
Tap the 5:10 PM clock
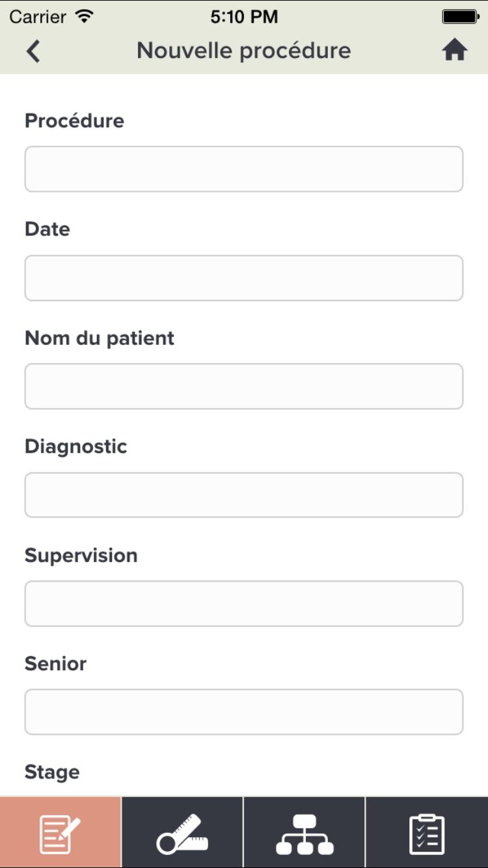(x=244, y=17)
